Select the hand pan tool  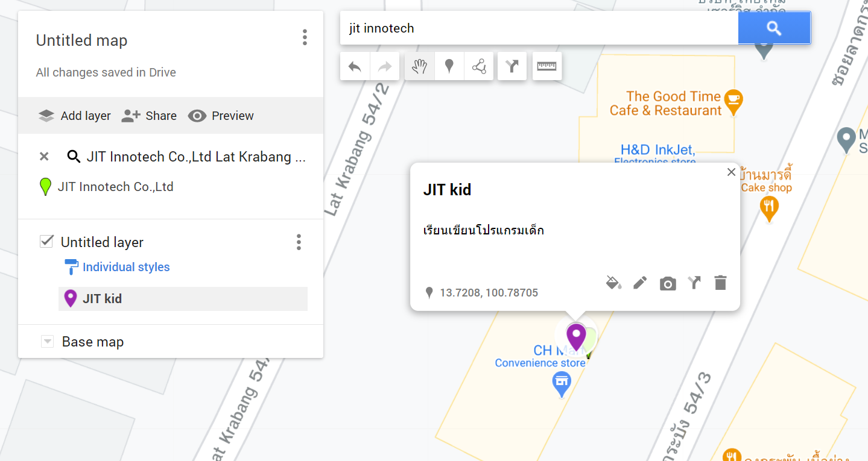[419, 66]
